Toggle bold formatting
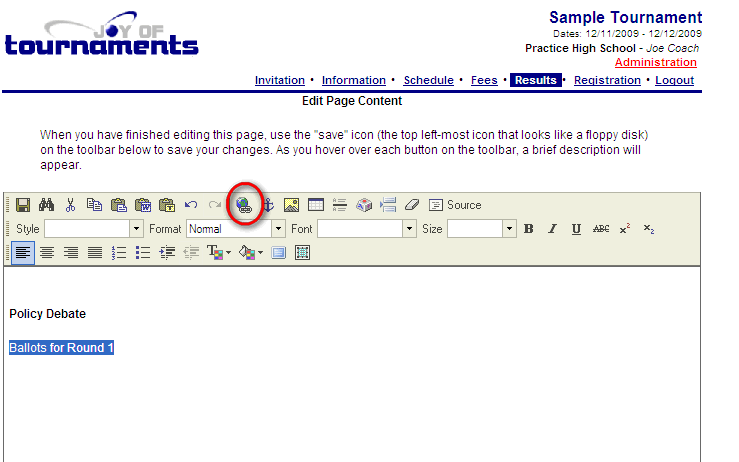This screenshot has width=739, height=462. pyautogui.click(x=529, y=229)
